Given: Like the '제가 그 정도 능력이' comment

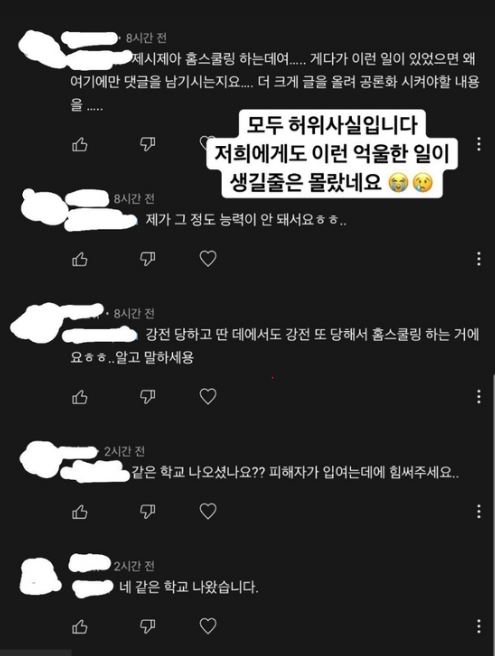Looking at the screenshot, I should (x=80, y=259).
